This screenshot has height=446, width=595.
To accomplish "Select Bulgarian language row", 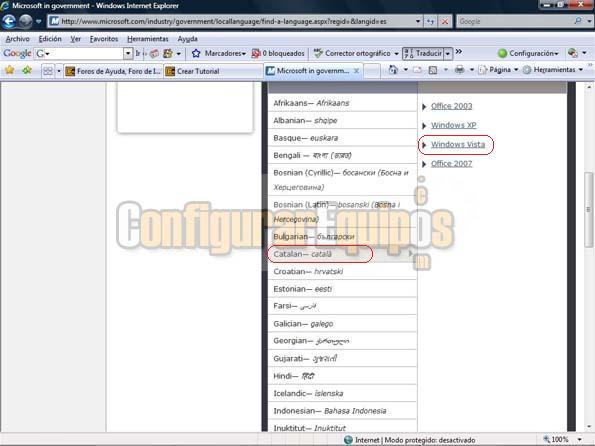I will pyautogui.click(x=342, y=236).
